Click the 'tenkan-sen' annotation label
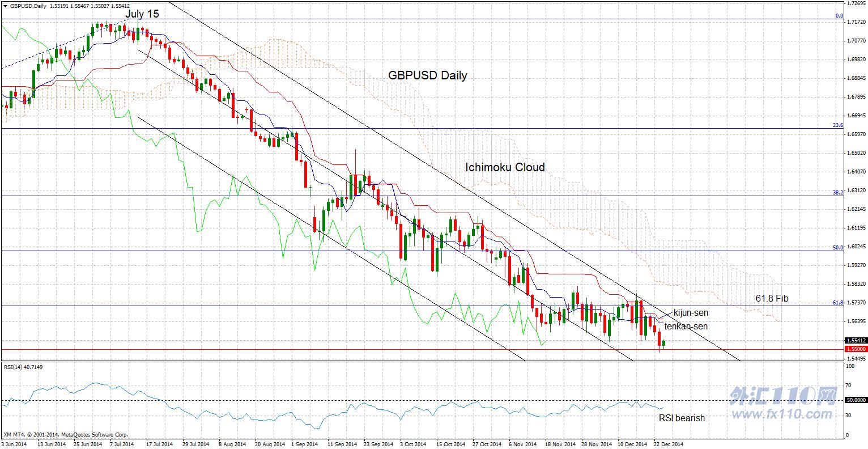The width and height of the screenshot is (868, 449). click(686, 327)
